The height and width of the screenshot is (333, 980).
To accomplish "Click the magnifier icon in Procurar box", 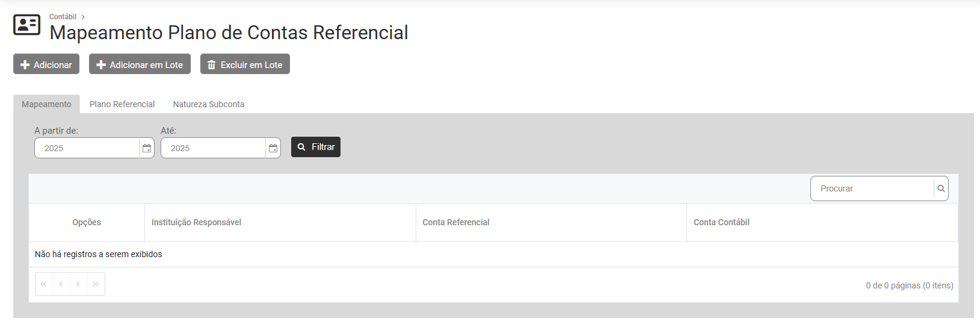I will pyautogui.click(x=941, y=188).
